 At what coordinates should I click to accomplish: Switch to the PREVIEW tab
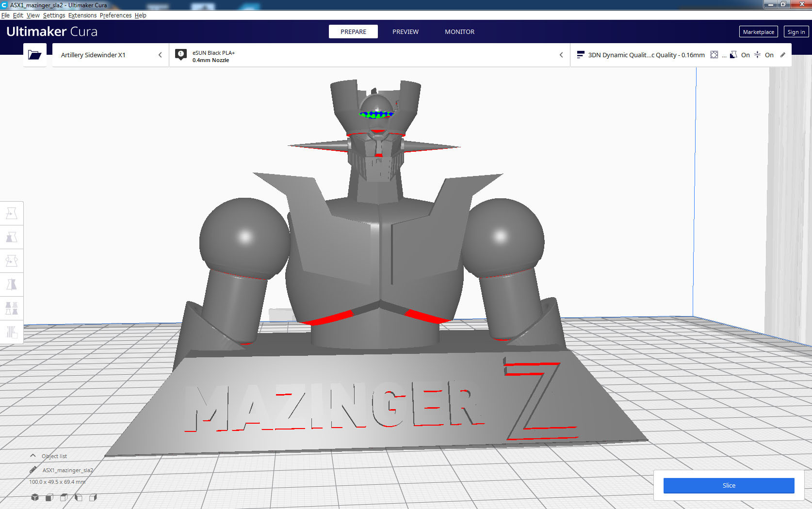[x=406, y=31]
